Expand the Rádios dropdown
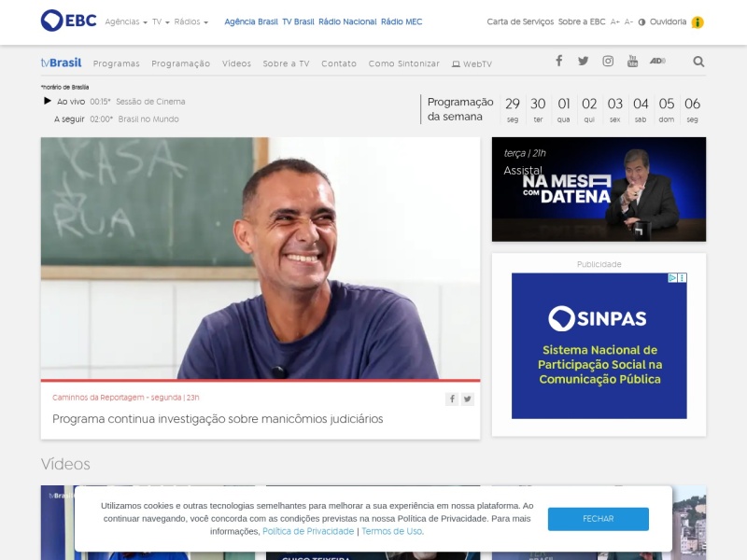 tap(191, 21)
